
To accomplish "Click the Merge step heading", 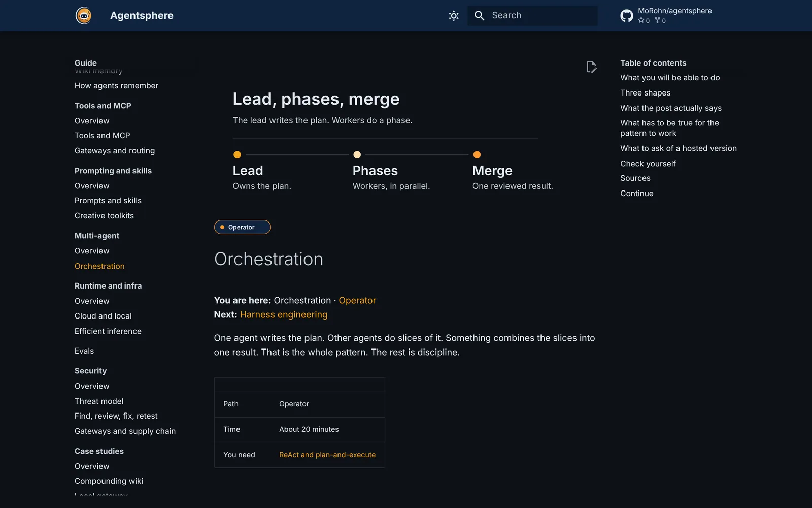I will coord(492,171).
